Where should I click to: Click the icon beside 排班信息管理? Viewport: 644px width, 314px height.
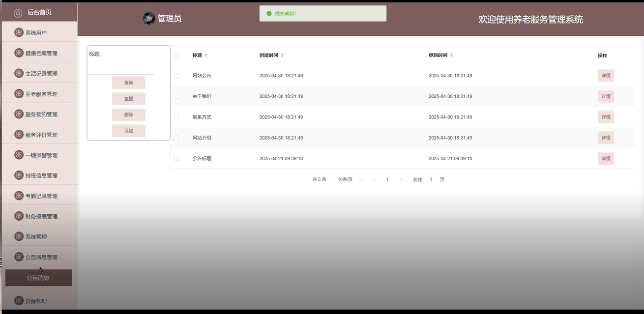[x=19, y=175]
